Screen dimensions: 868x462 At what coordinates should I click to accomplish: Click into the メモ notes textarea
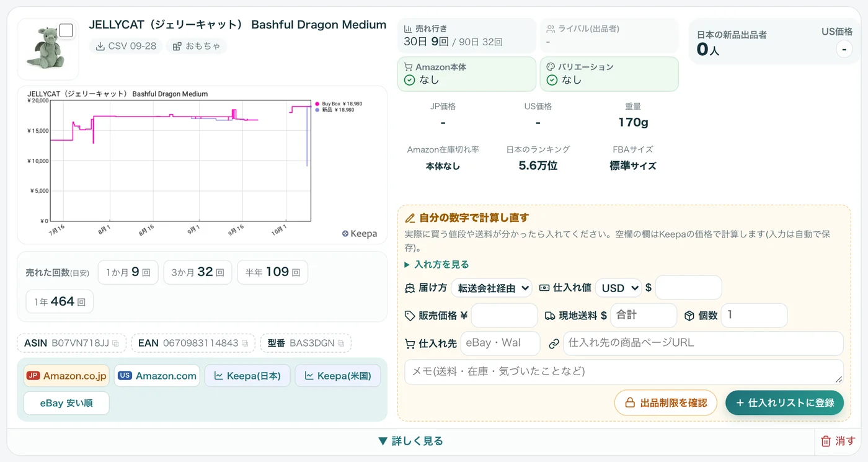point(624,371)
